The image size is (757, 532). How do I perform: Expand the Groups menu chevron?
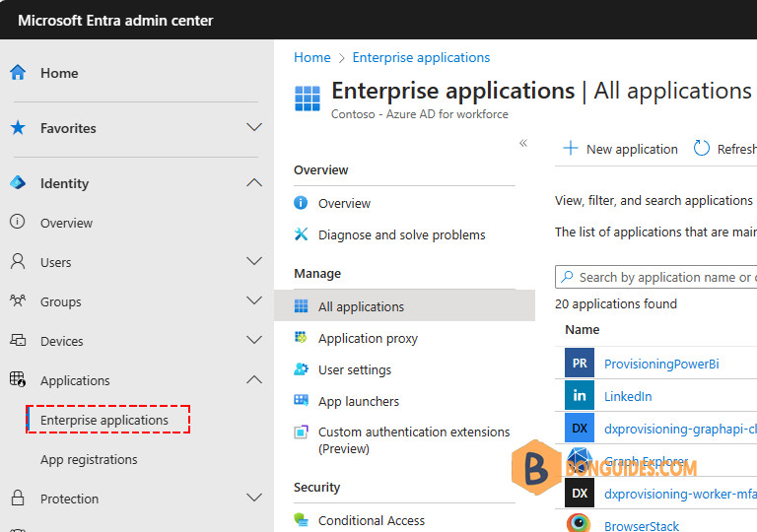pos(254,300)
